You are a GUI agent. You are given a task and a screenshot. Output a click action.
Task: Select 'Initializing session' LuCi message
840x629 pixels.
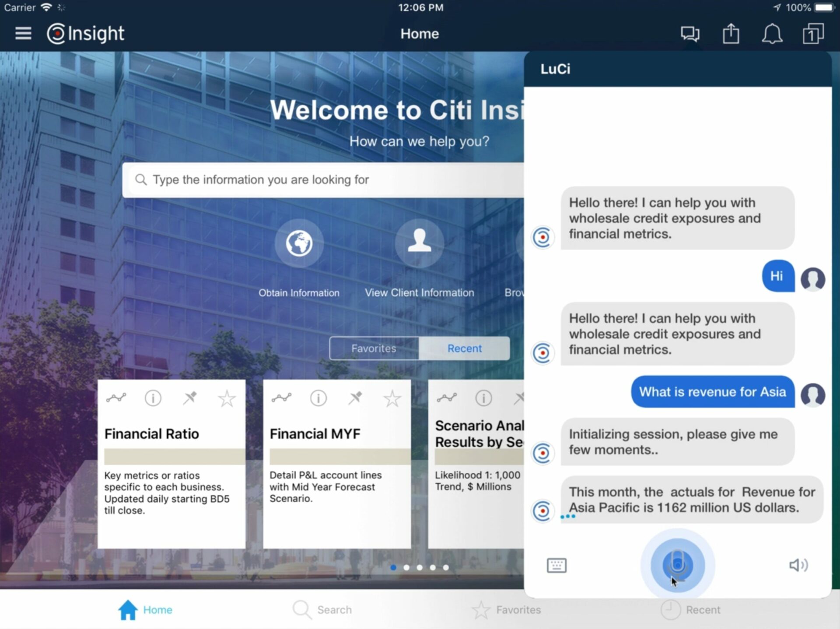(x=677, y=442)
